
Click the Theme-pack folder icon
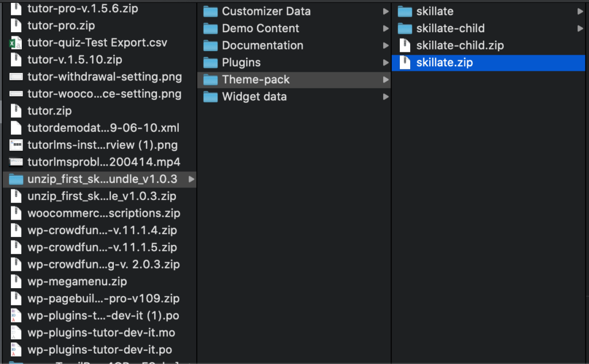point(211,80)
